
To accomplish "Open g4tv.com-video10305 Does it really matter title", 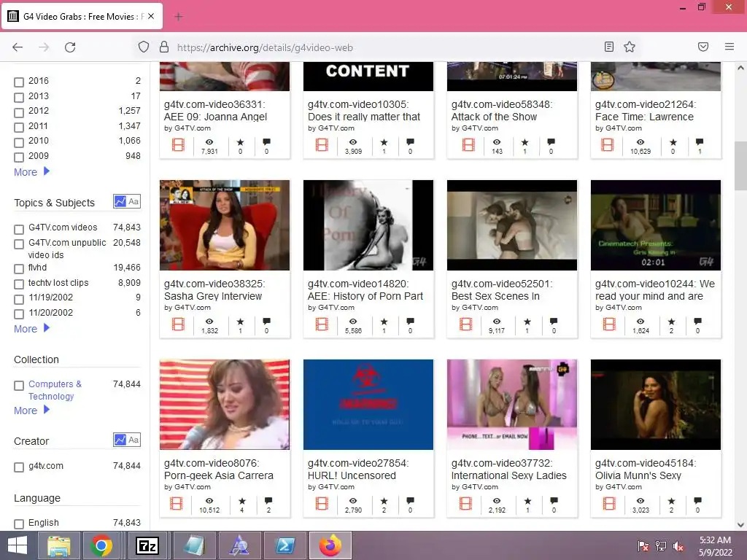I will point(364,111).
